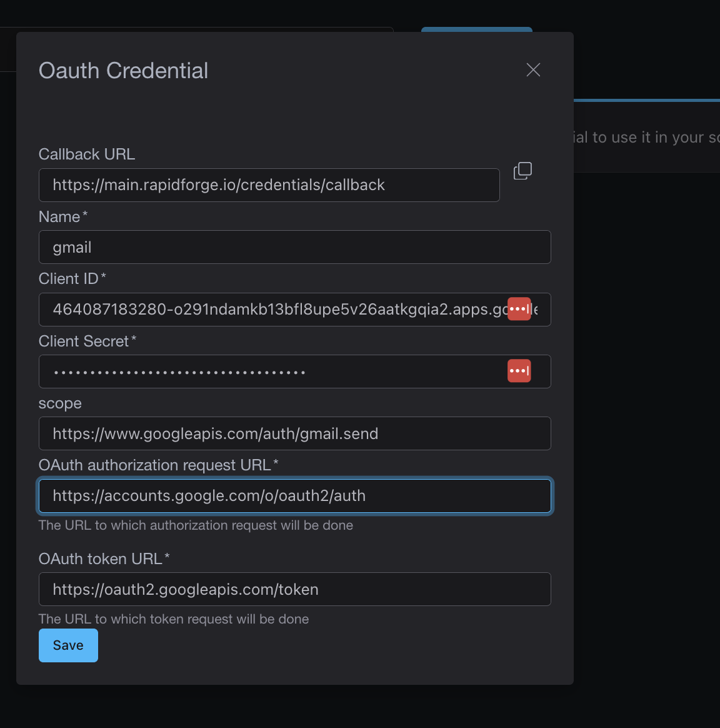
Task: Click into the Client ID input
Action: point(275,310)
